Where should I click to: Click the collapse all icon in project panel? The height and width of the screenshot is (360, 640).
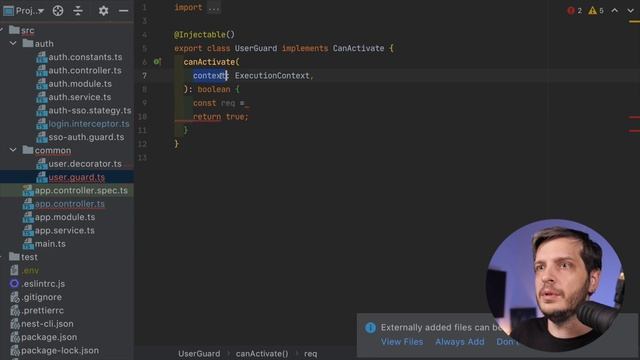(78, 11)
